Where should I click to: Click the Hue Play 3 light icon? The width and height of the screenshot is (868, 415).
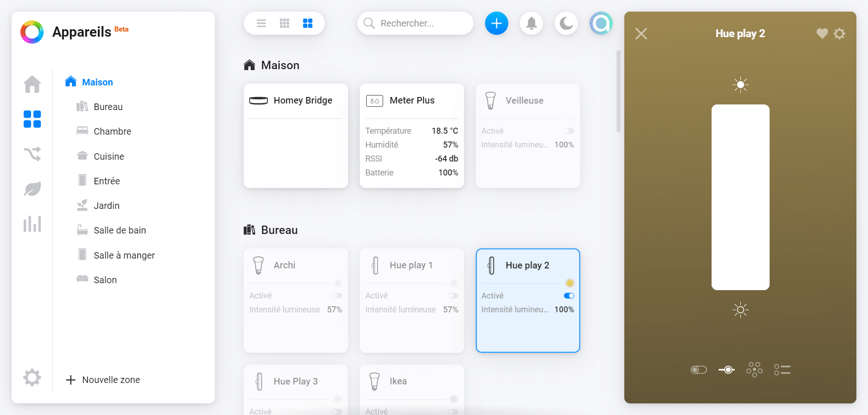click(259, 381)
